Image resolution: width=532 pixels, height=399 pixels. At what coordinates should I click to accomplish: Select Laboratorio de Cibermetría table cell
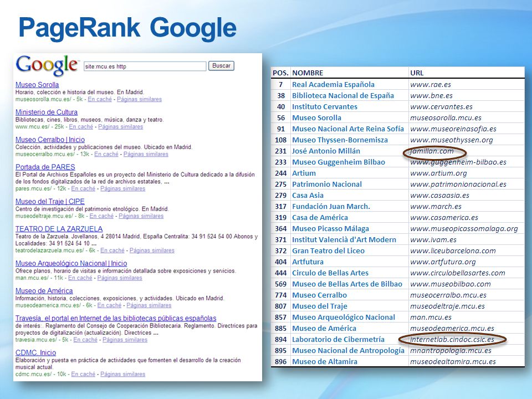[338, 339]
